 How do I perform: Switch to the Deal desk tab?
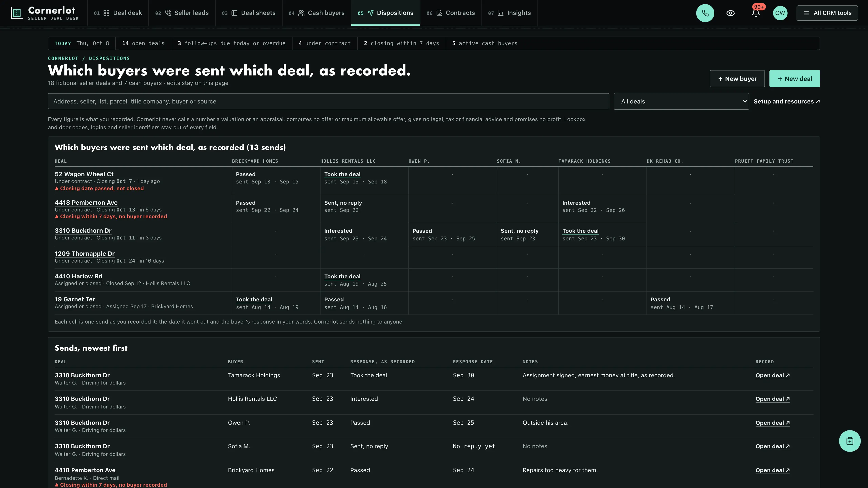(118, 13)
